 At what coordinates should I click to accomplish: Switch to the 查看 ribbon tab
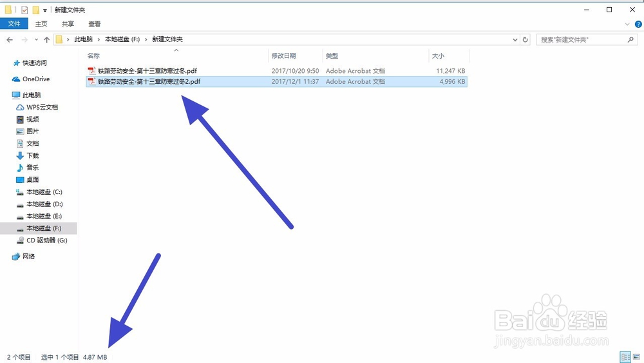pos(95,24)
